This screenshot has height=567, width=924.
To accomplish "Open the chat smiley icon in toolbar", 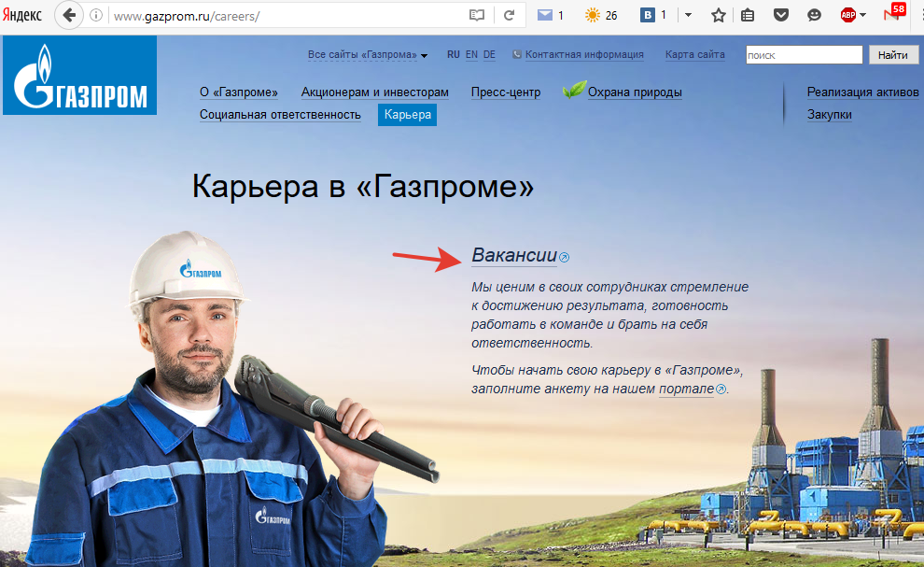I will coord(815,15).
